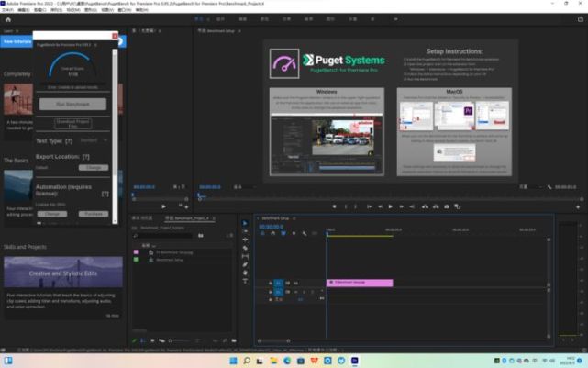Image resolution: width=588 pixels, height=368 pixels.
Task: Click Add Marker in Program monitor controls
Action: pyautogui.click(x=334, y=206)
